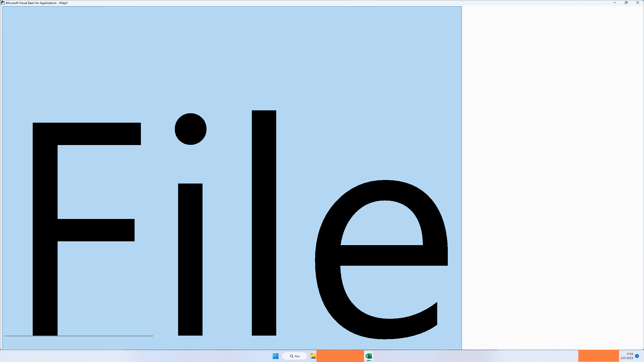This screenshot has width=644, height=362.
Task: Open the system tray clock area
Action: 628,356
